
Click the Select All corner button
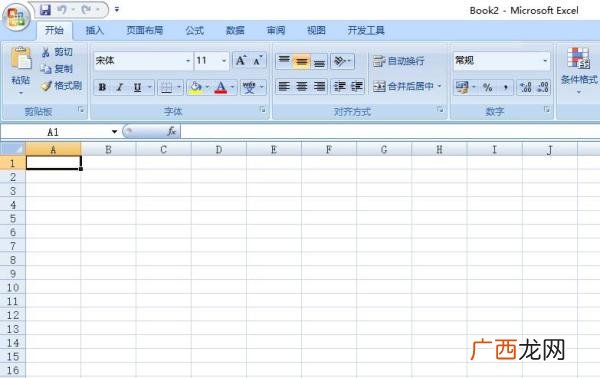[x=13, y=149]
